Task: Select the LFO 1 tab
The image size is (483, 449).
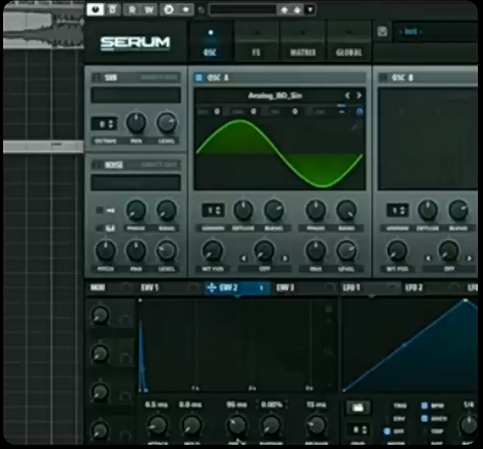Action: click(351, 288)
